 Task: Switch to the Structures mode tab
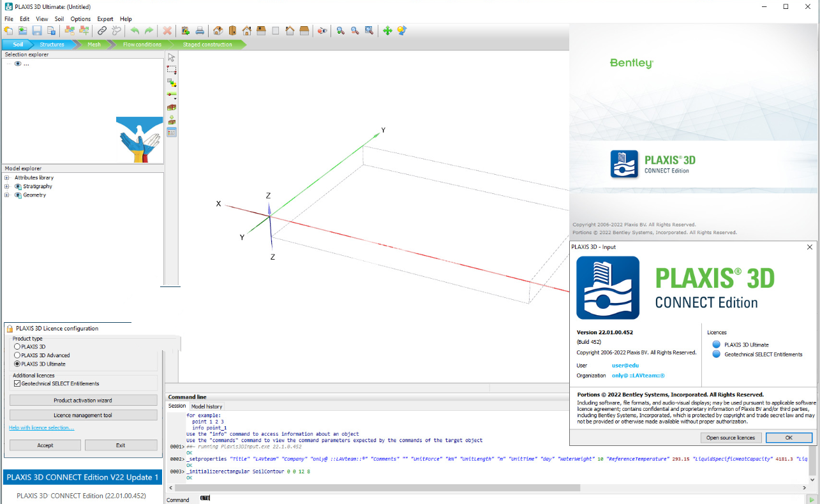52,45
